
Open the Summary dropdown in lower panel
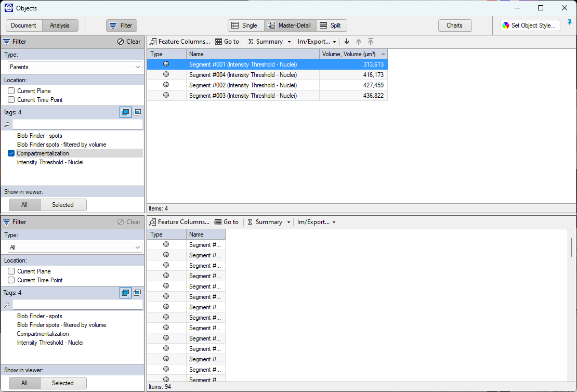coord(289,222)
